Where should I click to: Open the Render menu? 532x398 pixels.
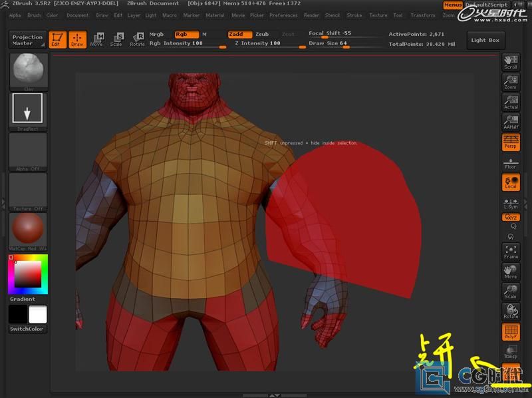311,15
